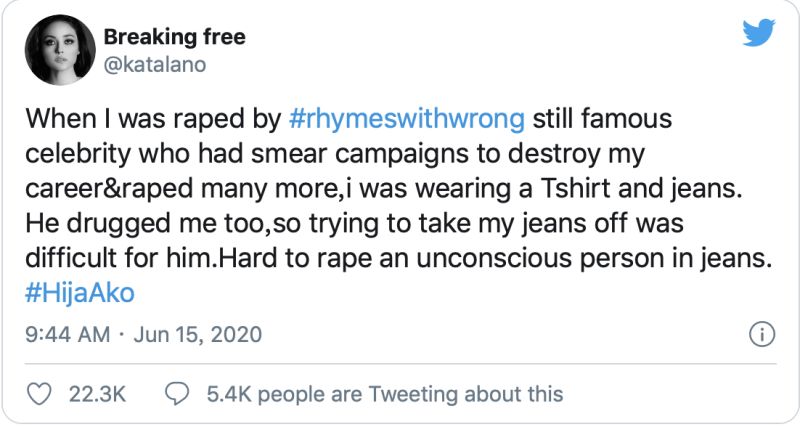The width and height of the screenshot is (800, 427).
Task: Open "5.4K people are Tweeting about this"
Action: pos(385,394)
